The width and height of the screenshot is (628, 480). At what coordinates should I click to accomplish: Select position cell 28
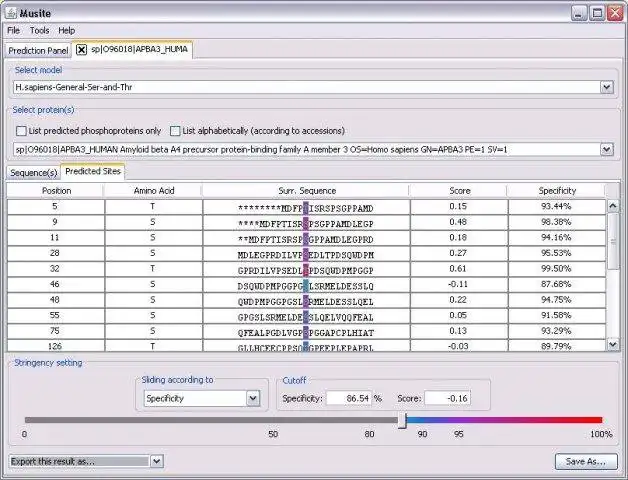pos(56,254)
